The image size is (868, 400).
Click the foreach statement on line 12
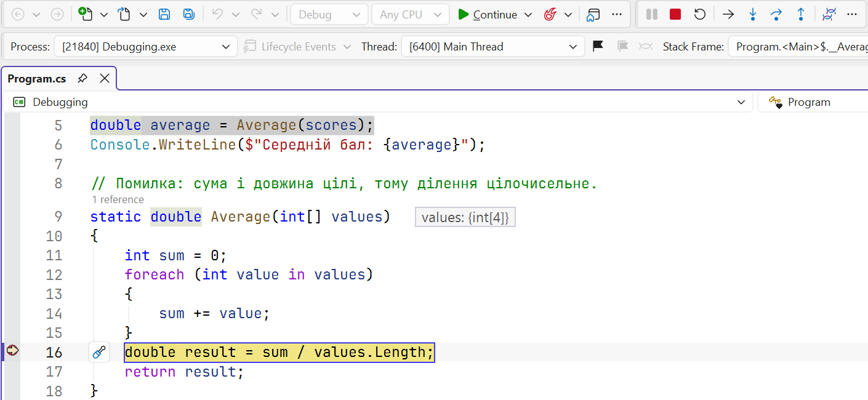point(249,274)
